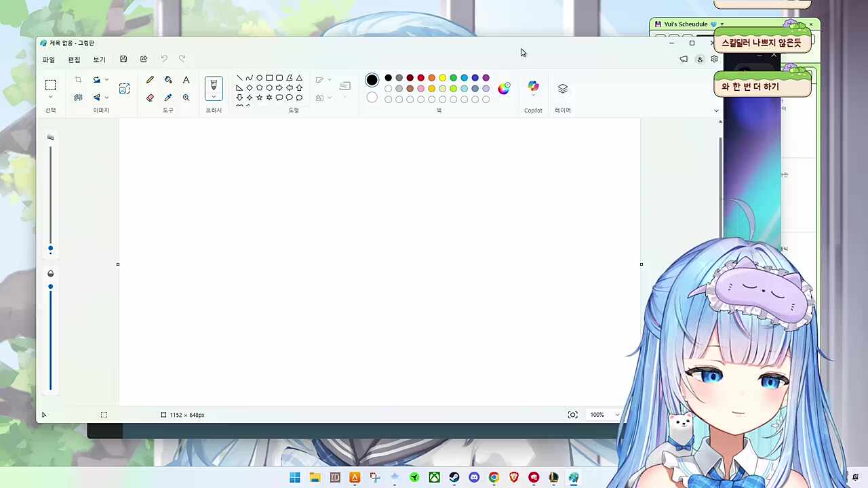This screenshot has width=868, height=488.
Task: Click the Save icon in title bar
Action: 123,59
